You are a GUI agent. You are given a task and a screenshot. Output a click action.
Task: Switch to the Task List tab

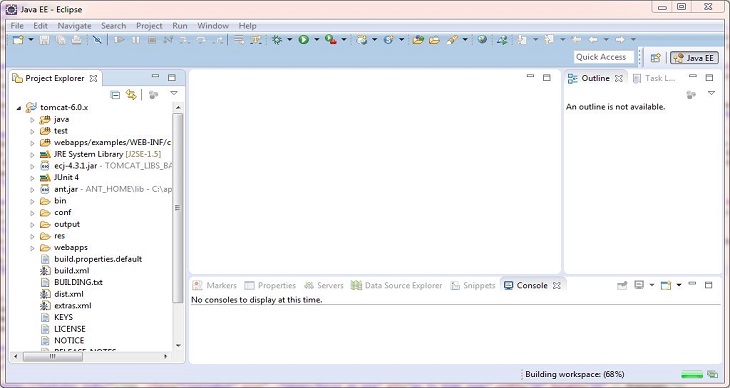(x=654, y=78)
